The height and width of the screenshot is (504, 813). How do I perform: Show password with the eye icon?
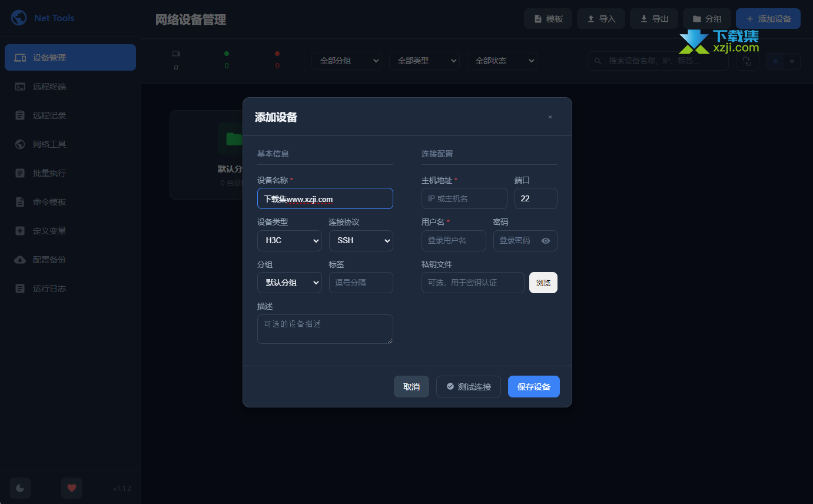[546, 241]
